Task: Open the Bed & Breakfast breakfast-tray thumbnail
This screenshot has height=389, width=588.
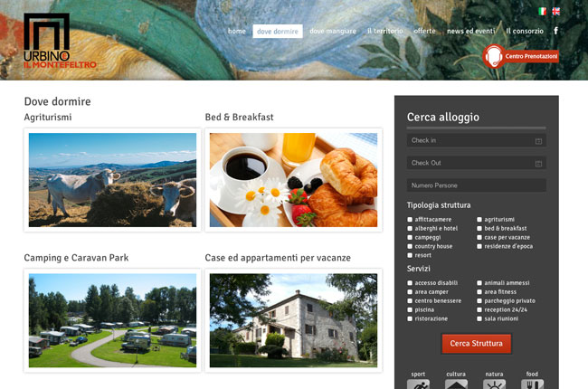Action: point(294,180)
